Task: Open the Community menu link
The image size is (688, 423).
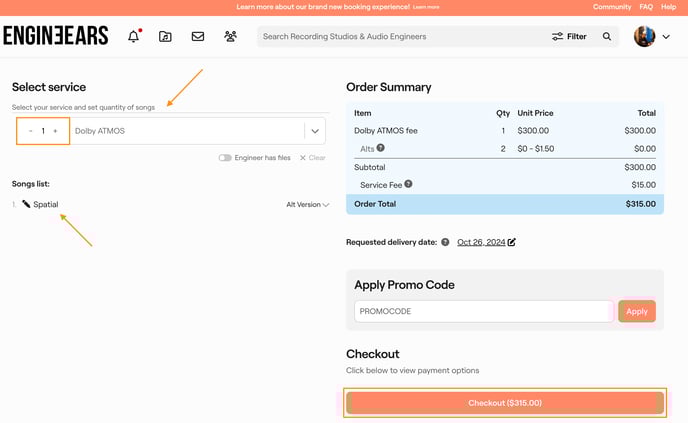Action: [612, 7]
